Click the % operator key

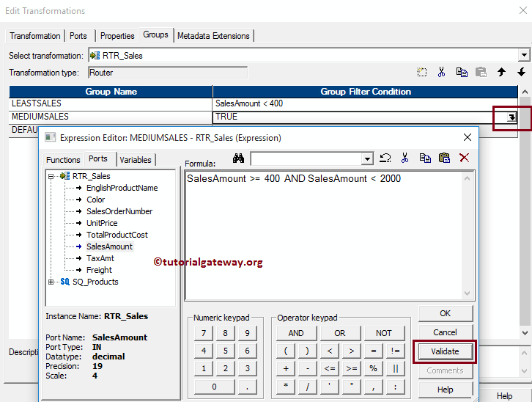pos(374,369)
